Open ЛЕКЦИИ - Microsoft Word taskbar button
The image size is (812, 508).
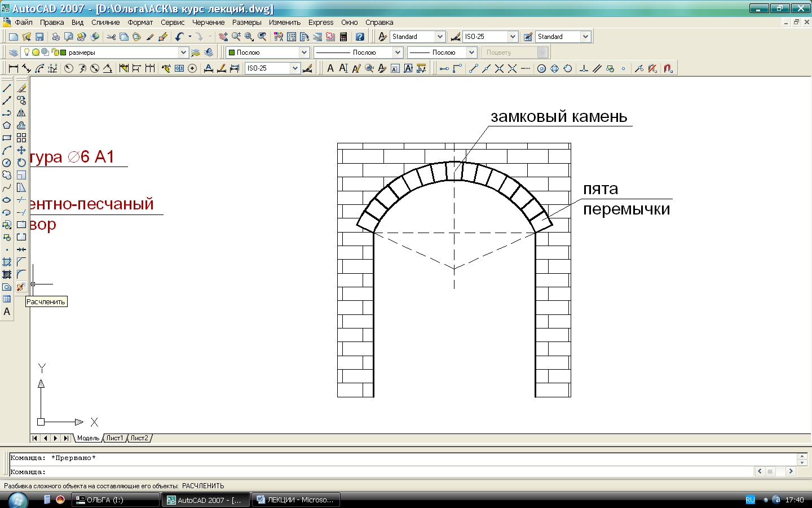coord(295,500)
